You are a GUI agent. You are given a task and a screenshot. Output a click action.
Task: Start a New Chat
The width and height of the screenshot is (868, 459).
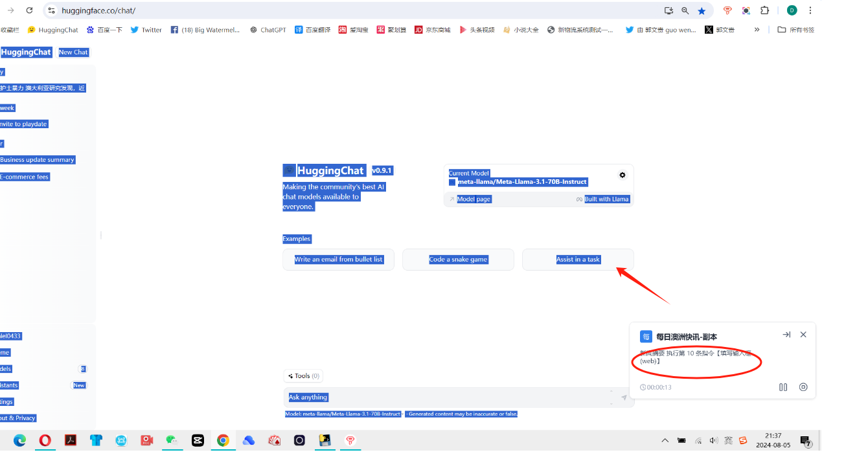point(73,52)
